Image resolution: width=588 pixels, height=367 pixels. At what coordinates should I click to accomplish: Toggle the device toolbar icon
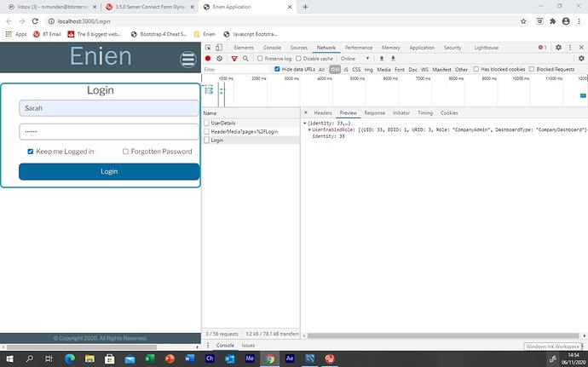click(x=221, y=48)
